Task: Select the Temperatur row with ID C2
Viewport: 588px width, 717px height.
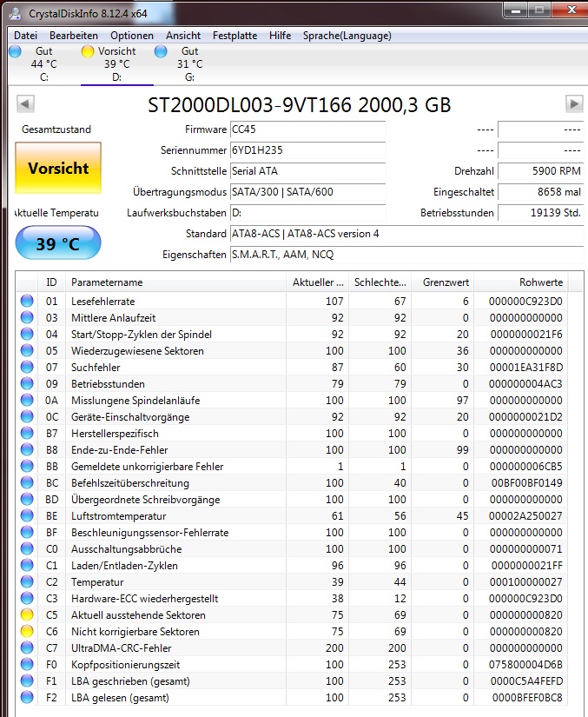Action: pos(293,581)
